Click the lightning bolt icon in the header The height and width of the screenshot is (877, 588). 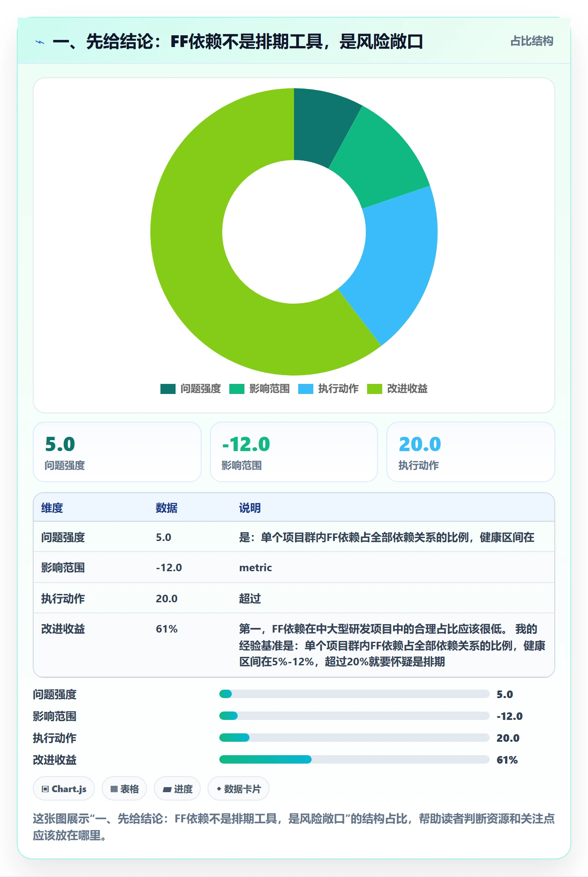(x=40, y=42)
